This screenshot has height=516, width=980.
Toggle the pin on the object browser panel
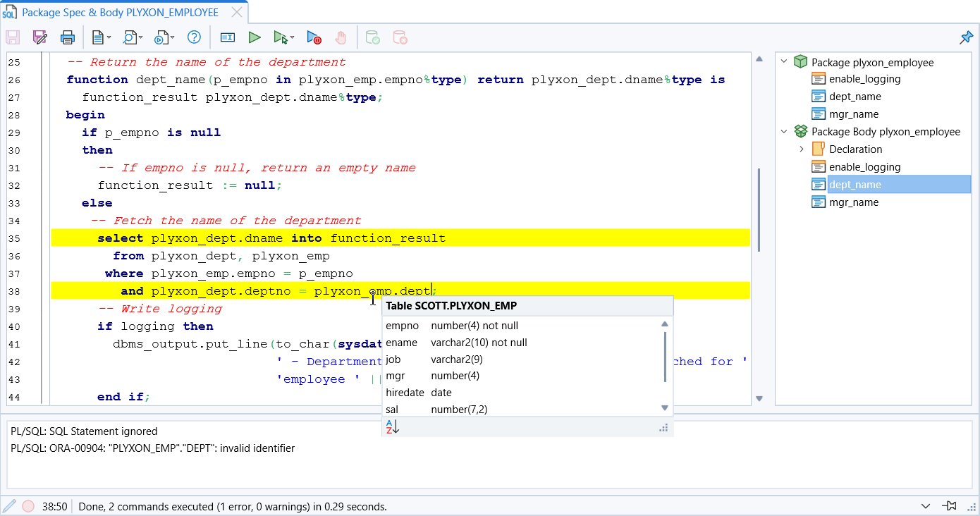click(967, 37)
